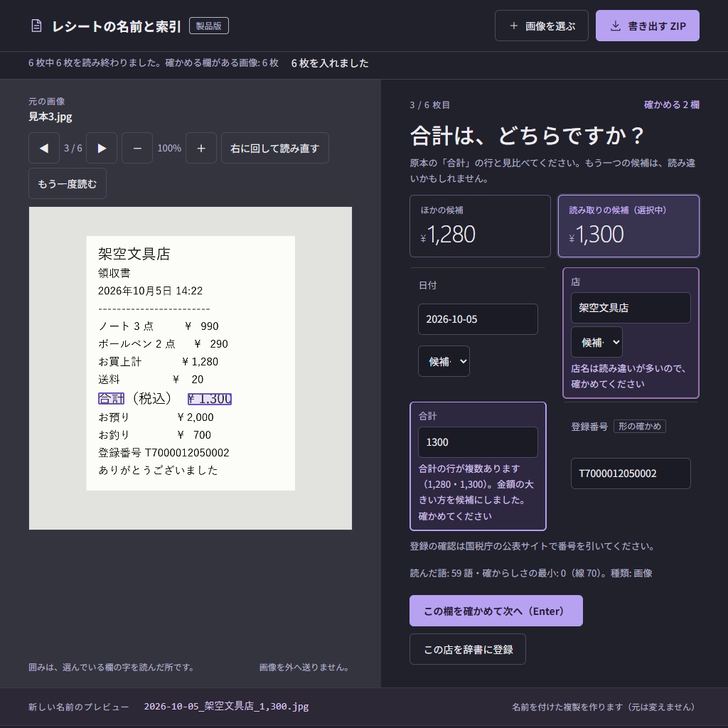Image resolution: width=728 pixels, height=728 pixels.
Task: Click the 3 / 6 page counter in the toolbar
Action: pos(73,148)
